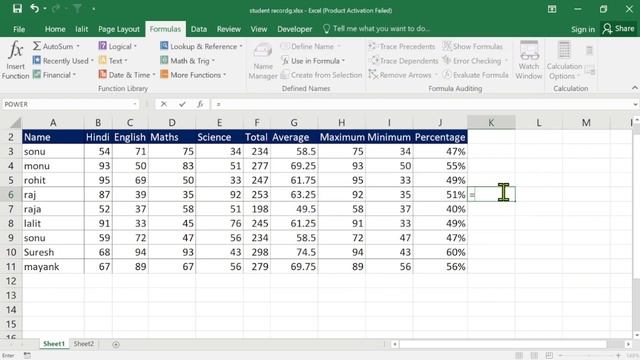
Task: Open Recently Used functions list
Action: tap(63, 61)
